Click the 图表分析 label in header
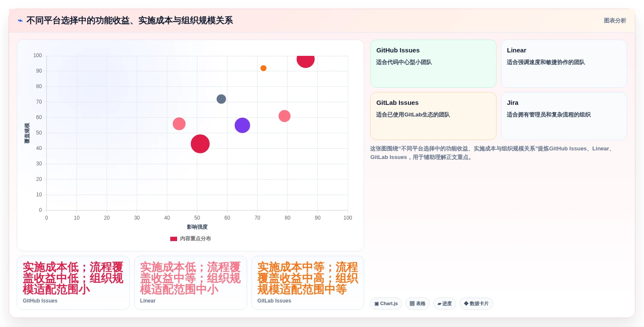This screenshot has width=644, height=327. point(615,21)
